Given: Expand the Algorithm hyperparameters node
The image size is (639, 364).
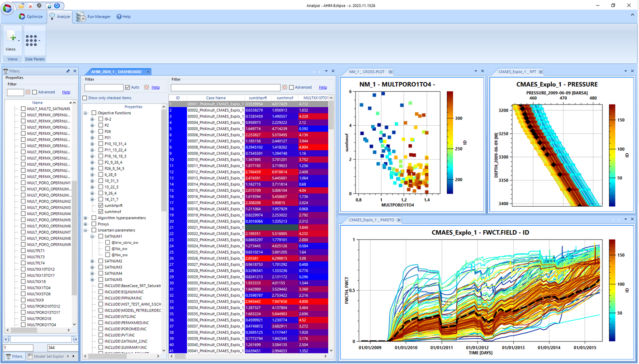Looking at the screenshot, I should click(x=85, y=218).
